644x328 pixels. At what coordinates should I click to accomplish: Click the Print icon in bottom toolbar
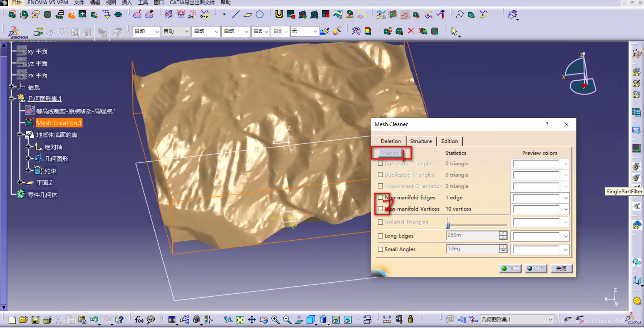tap(47, 320)
